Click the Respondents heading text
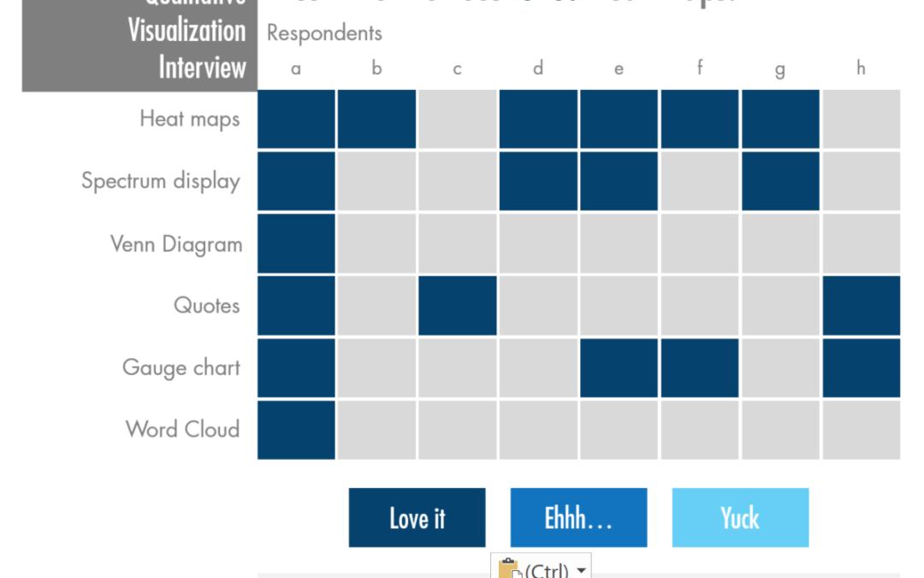Viewport: 924px width, 578px height. (325, 33)
